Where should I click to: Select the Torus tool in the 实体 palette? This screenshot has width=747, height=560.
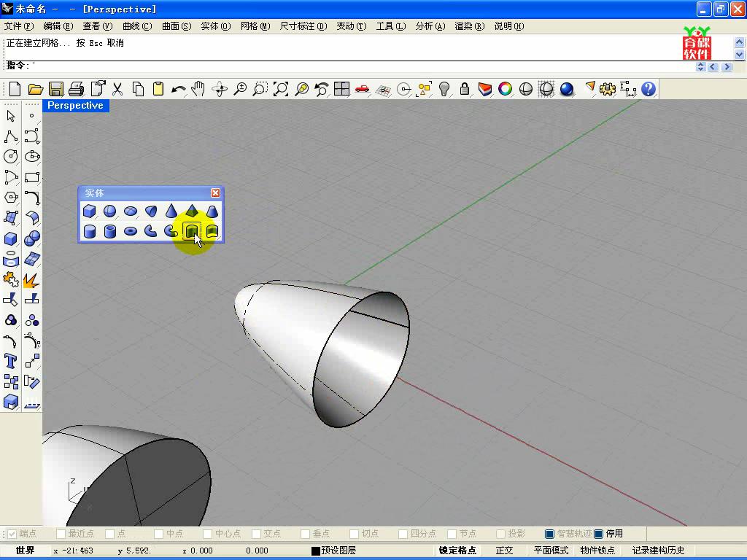(x=130, y=231)
